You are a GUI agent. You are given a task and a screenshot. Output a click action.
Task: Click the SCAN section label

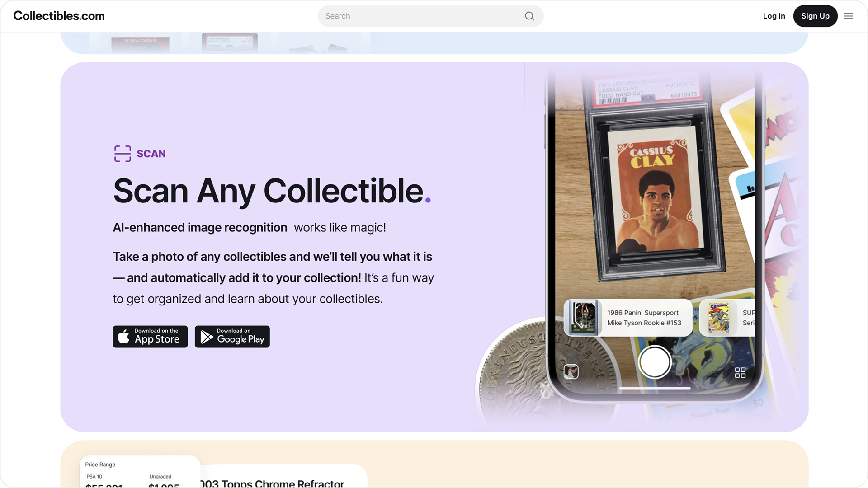pos(151,154)
